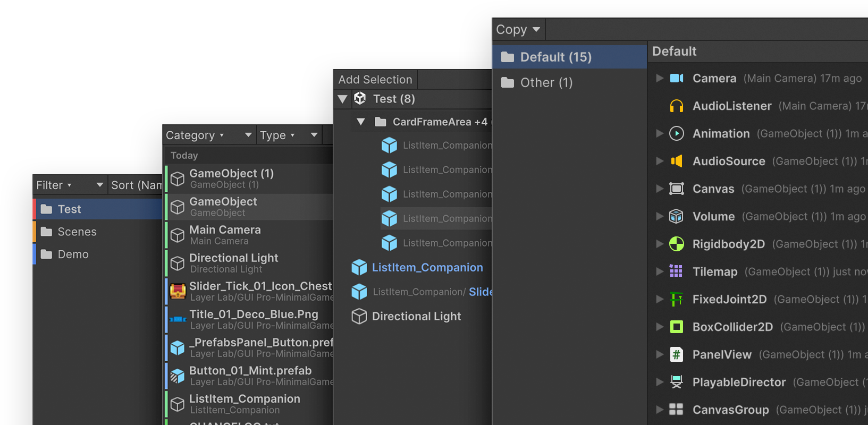The image size is (868, 425).
Task: Open the Category dropdown
Action: click(209, 135)
